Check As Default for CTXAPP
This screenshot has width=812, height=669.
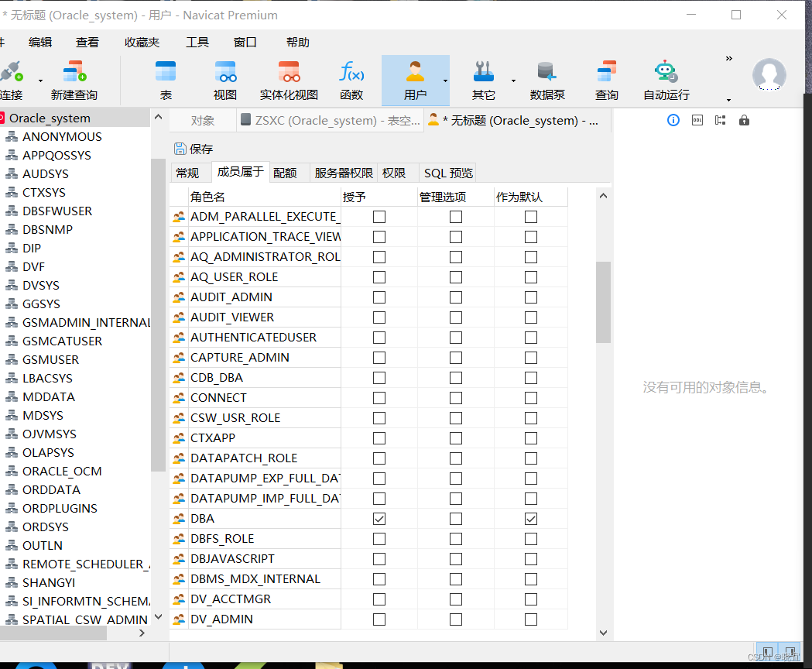click(531, 438)
